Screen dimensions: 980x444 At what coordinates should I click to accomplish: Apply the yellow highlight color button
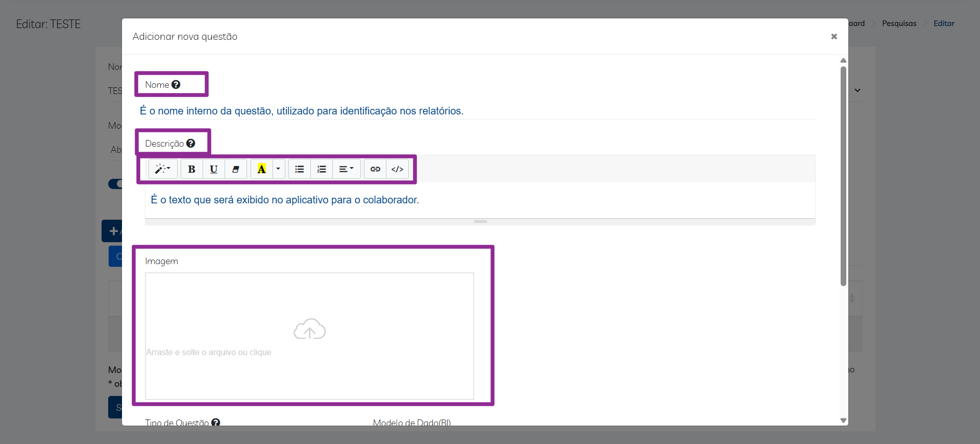pos(261,169)
